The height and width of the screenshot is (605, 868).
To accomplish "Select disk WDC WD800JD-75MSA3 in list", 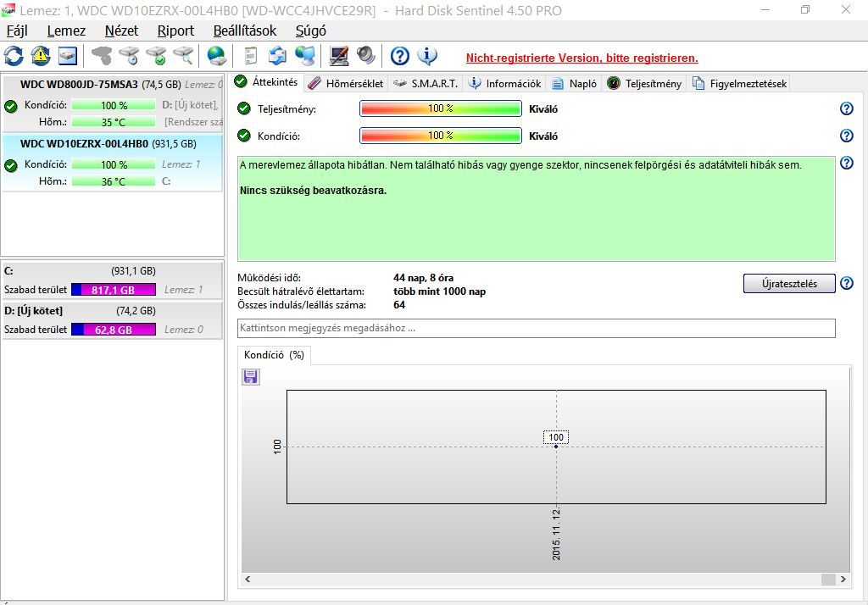I will [x=113, y=103].
